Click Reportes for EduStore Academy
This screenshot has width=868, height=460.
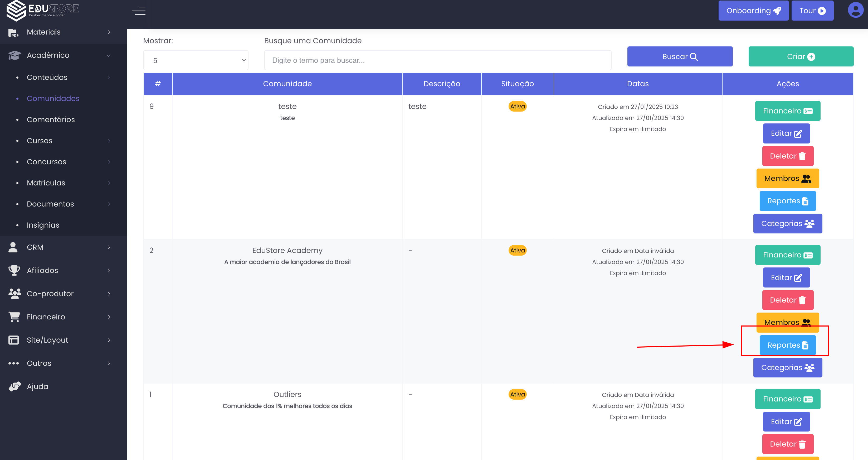787,345
